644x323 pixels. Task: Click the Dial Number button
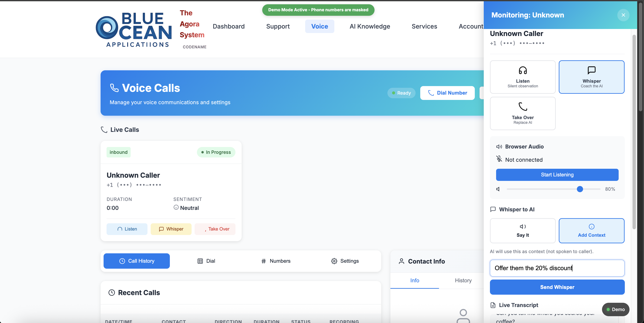(x=447, y=93)
